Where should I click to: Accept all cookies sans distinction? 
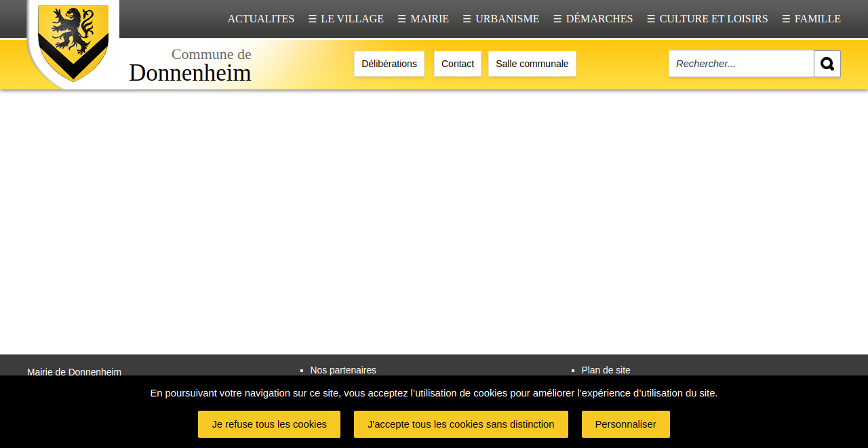pyautogui.click(x=461, y=424)
